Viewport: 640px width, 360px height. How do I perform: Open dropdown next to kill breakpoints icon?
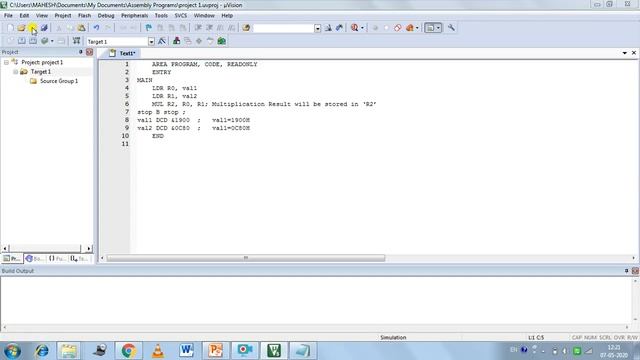tap(417, 28)
